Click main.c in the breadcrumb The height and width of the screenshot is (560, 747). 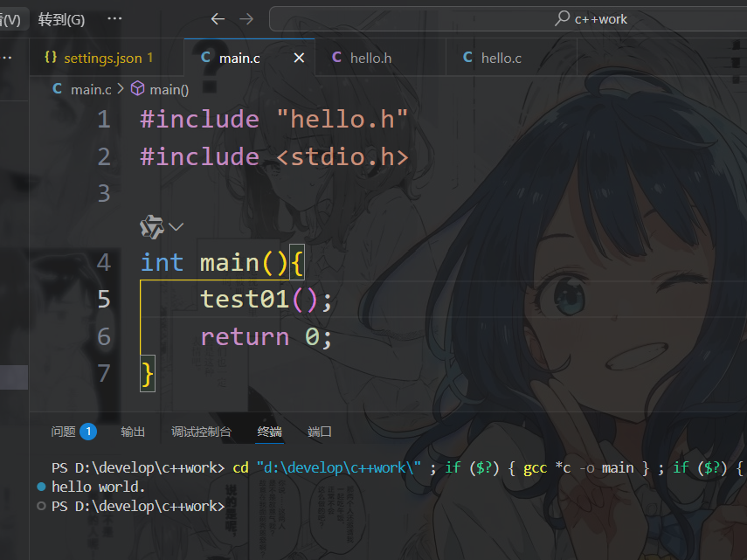91,89
